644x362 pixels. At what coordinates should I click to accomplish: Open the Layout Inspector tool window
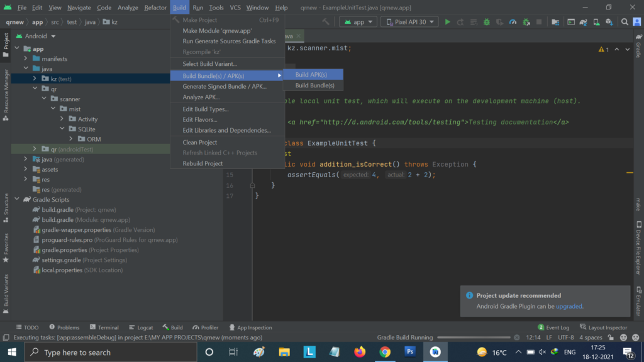[x=603, y=327]
